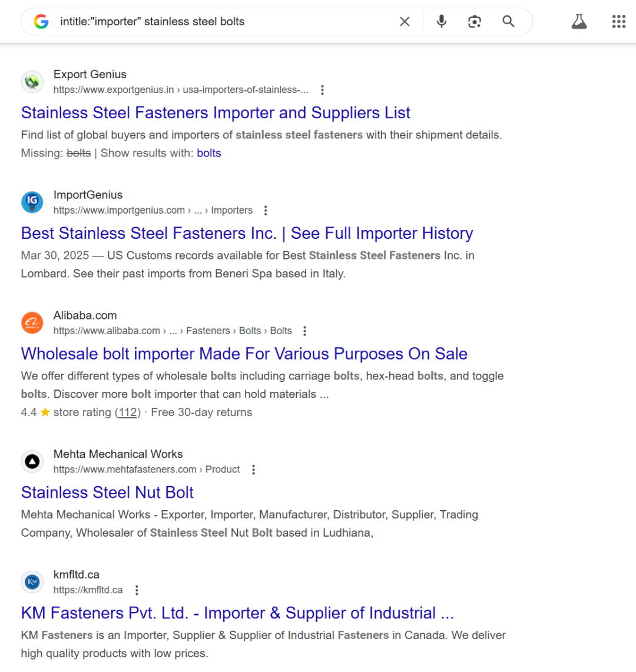This screenshot has height=672, width=636.
Task: Open more options for Mehta Mechanical result
Action: pos(253,470)
